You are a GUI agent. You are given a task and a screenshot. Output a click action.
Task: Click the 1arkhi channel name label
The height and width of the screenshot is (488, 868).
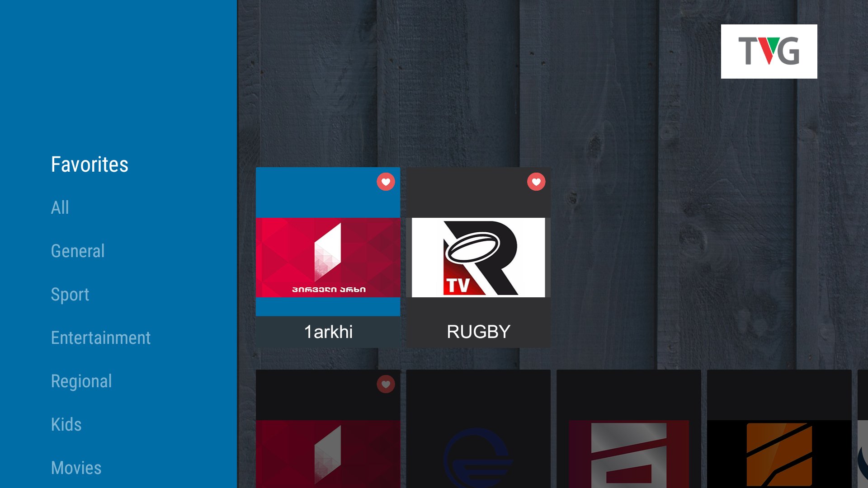tap(328, 332)
